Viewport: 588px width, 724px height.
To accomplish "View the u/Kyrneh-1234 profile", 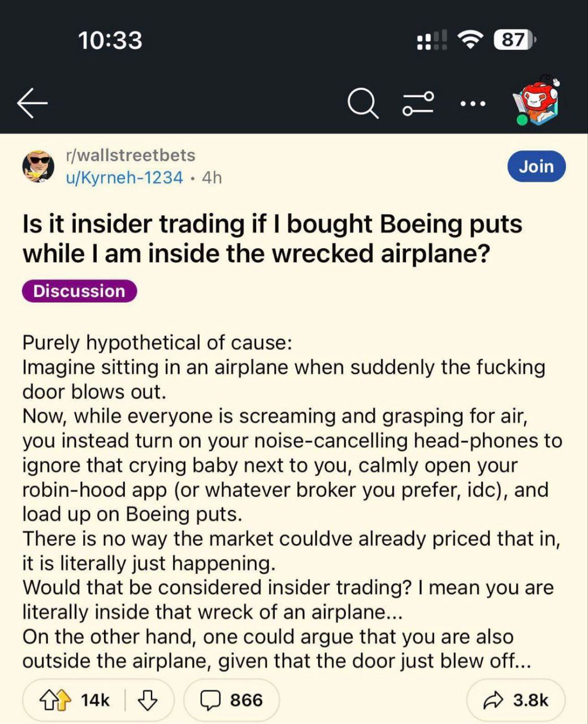I will (124, 178).
